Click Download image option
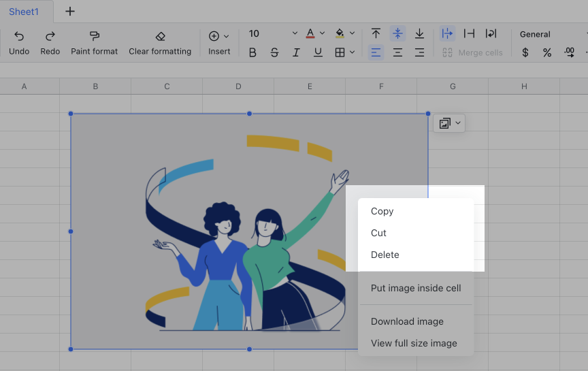The image size is (588, 371). click(x=407, y=321)
